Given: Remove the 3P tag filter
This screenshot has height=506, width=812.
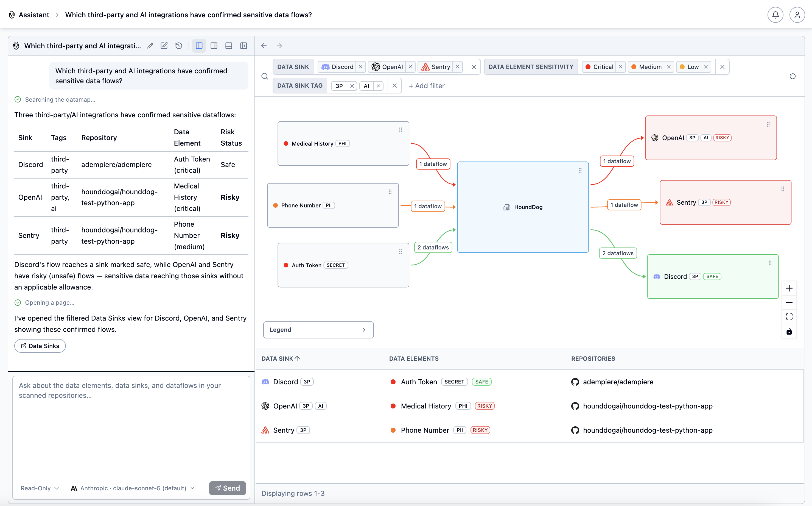Looking at the screenshot, I should [352, 86].
